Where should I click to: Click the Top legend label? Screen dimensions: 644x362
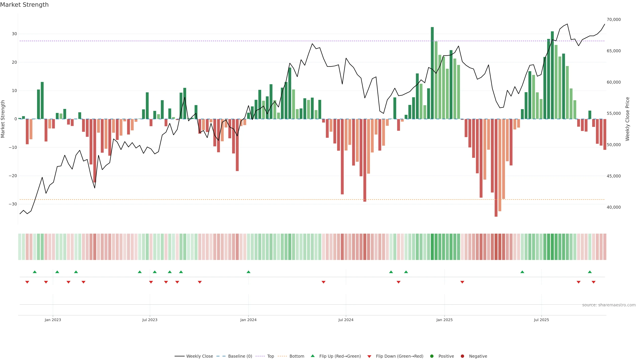pos(271,356)
